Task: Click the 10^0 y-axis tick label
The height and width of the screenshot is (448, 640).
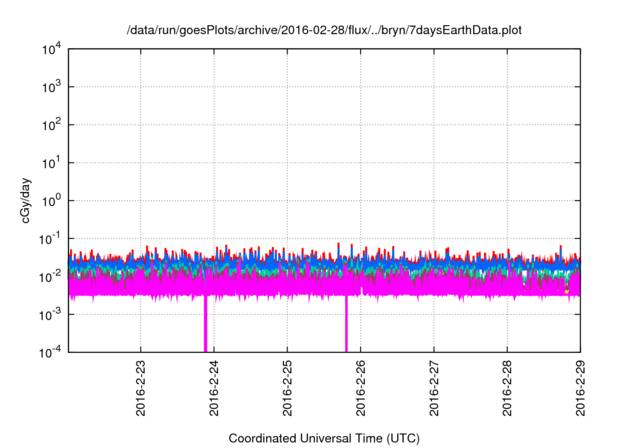Action: 51,201
